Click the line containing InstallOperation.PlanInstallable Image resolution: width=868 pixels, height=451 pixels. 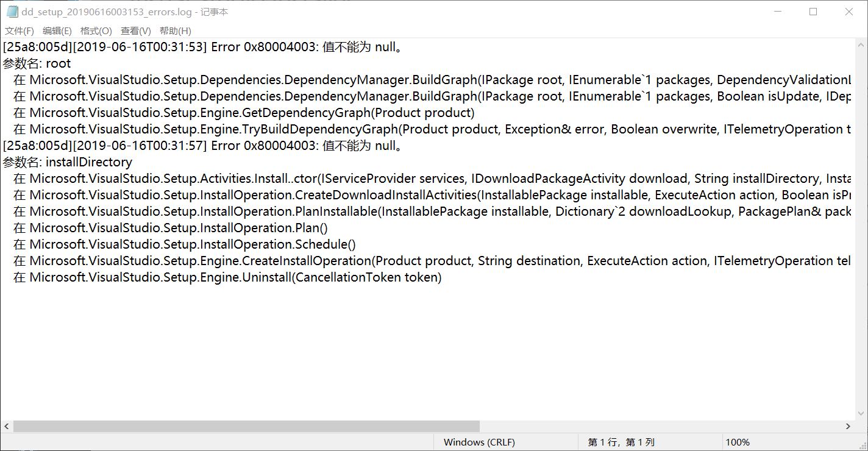(432, 211)
